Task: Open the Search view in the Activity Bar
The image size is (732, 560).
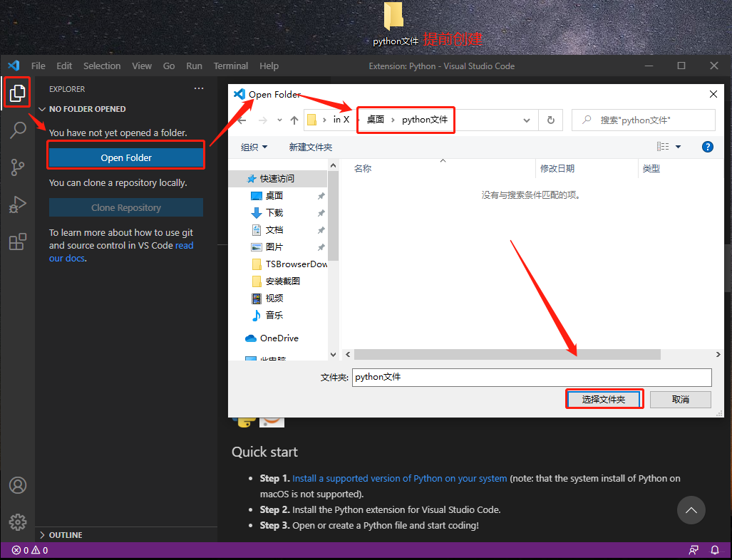Action: [17, 130]
